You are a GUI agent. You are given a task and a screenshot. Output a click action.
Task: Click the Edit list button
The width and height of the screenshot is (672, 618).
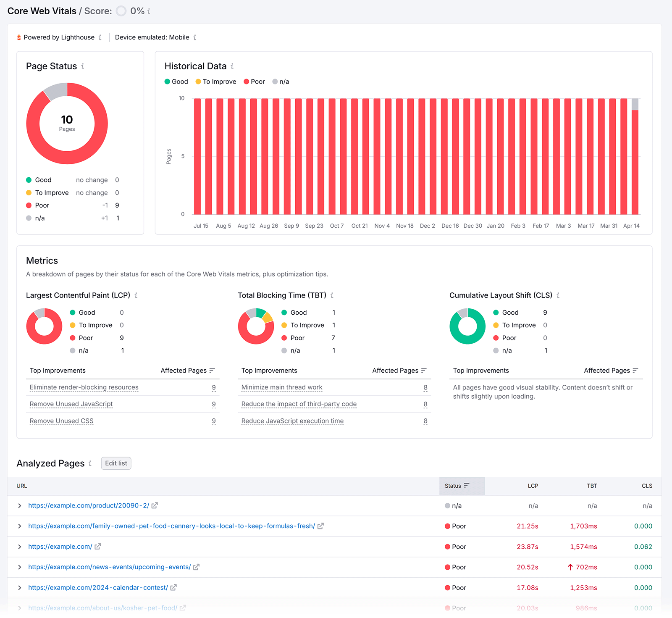pos(116,463)
